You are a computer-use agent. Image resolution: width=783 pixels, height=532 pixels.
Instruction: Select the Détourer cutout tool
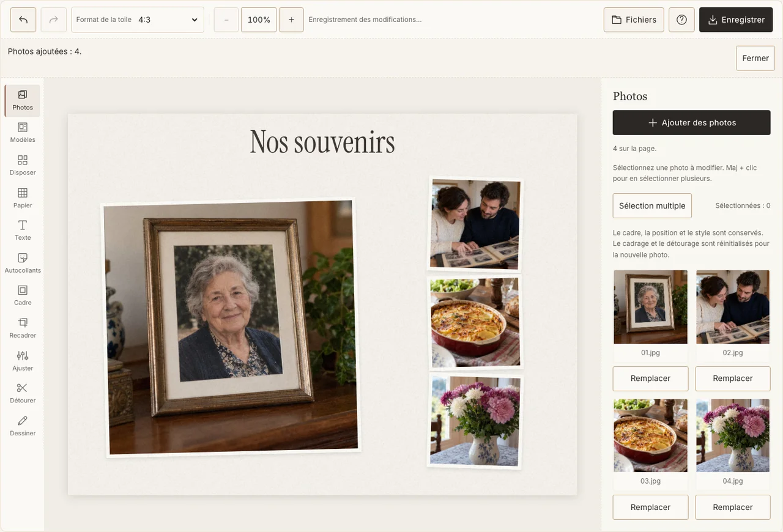23,394
